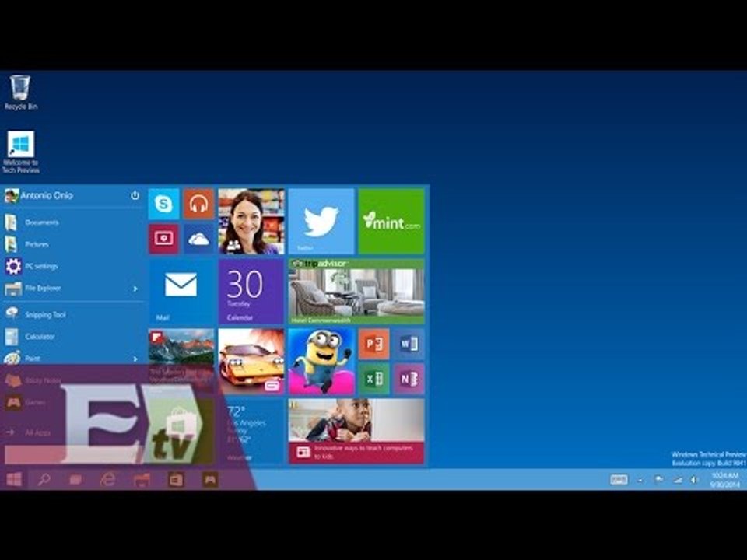Open the tripadvisor hotel tile
Viewport: 747px width, 560px height.
coord(356,292)
